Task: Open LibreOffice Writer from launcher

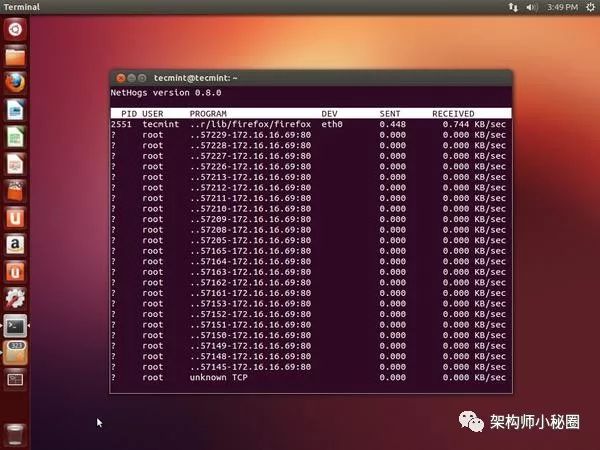Action: (x=15, y=110)
